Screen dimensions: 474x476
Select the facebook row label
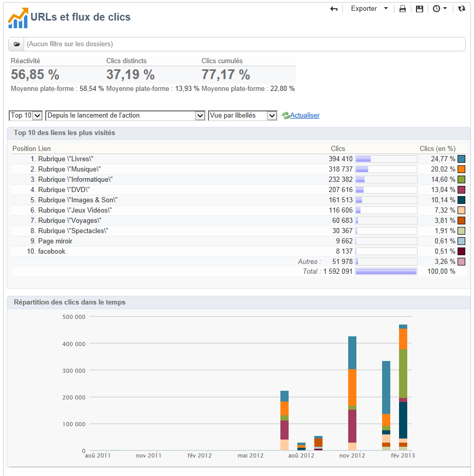tap(52, 252)
